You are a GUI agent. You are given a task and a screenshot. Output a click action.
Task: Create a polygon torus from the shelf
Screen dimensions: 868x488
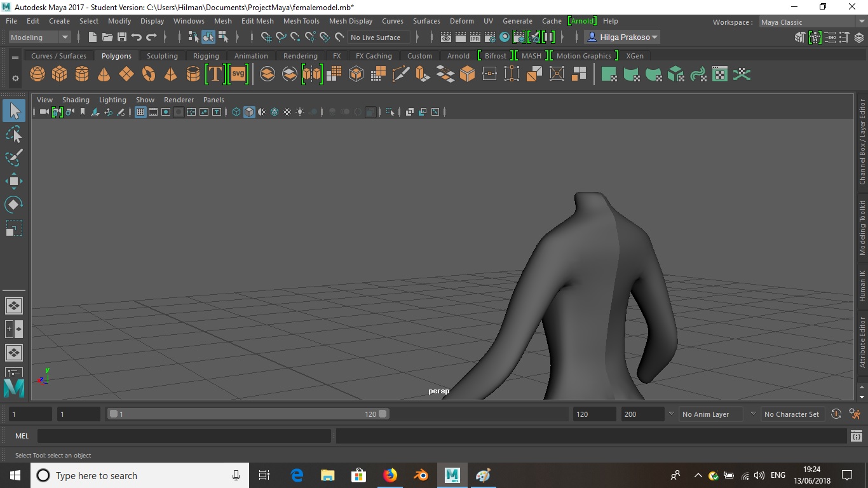point(149,74)
